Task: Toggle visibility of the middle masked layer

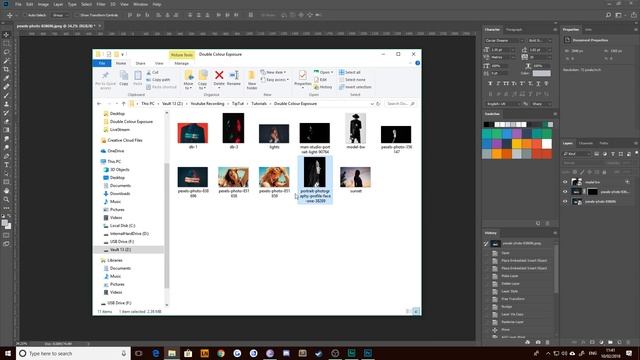Action: pos(565,192)
